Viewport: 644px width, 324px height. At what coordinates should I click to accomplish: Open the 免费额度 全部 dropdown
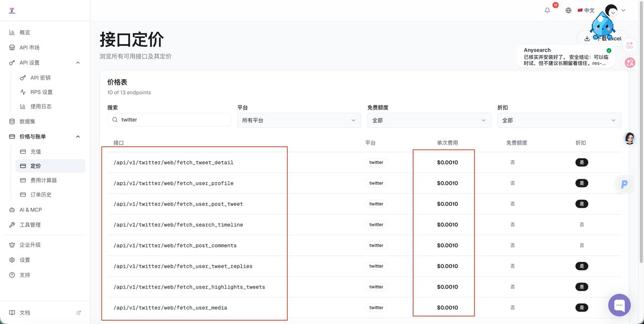click(x=429, y=120)
